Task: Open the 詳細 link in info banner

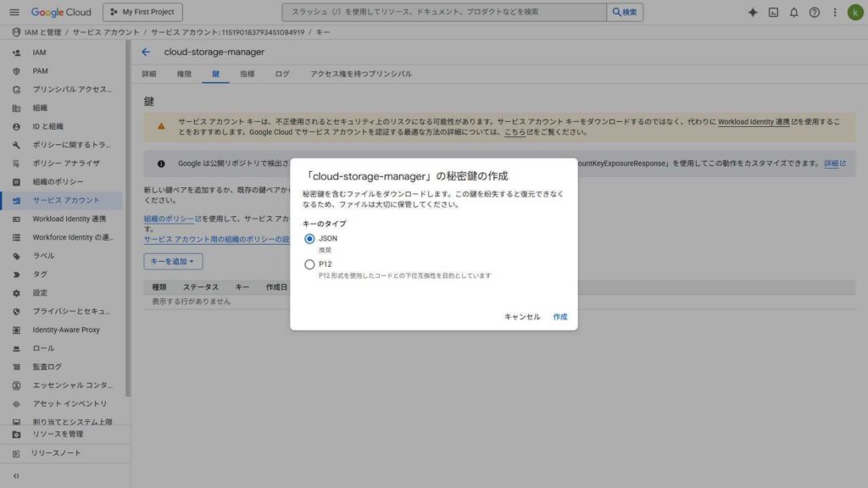Action: pyautogui.click(x=835, y=164)
